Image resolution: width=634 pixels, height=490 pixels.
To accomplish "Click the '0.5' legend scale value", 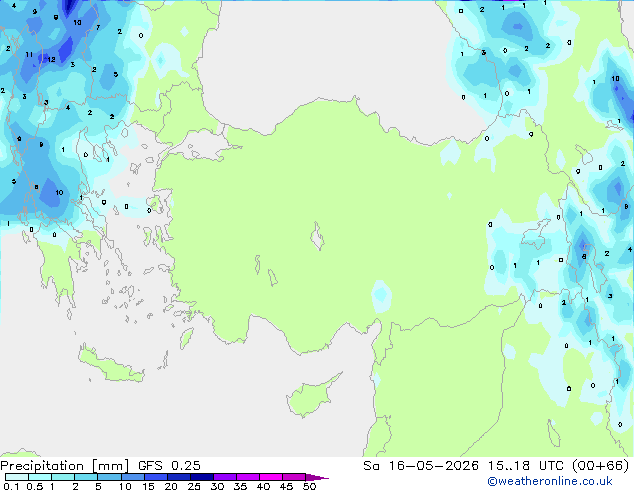I will coord(34,486).
